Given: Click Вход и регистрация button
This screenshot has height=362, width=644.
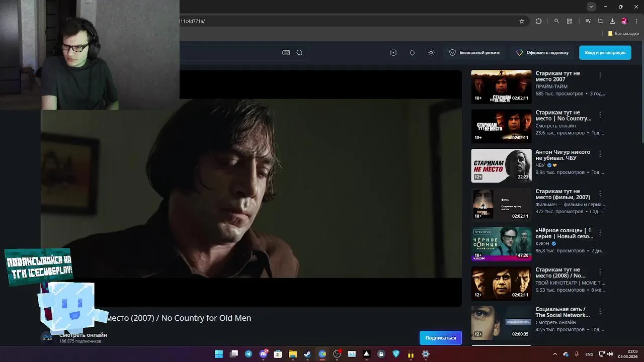Looking at the screenshot, I should point(605,53).
